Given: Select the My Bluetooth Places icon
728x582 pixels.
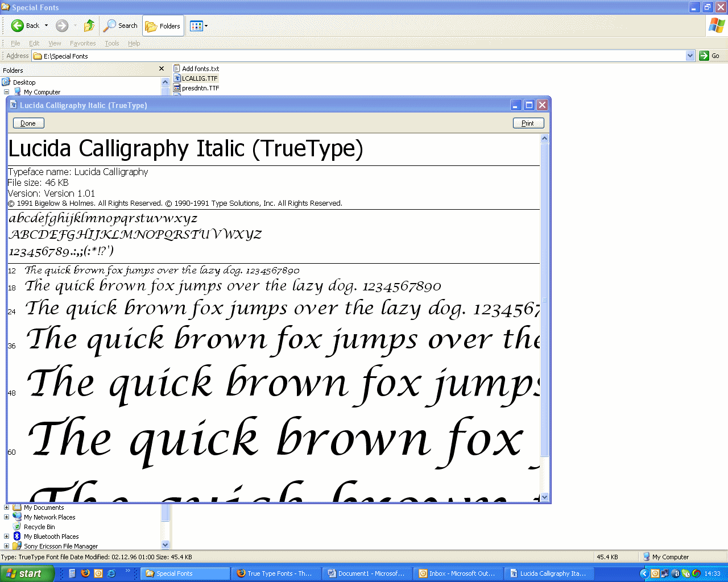Looking at the screenshot, I should [17, 537].
